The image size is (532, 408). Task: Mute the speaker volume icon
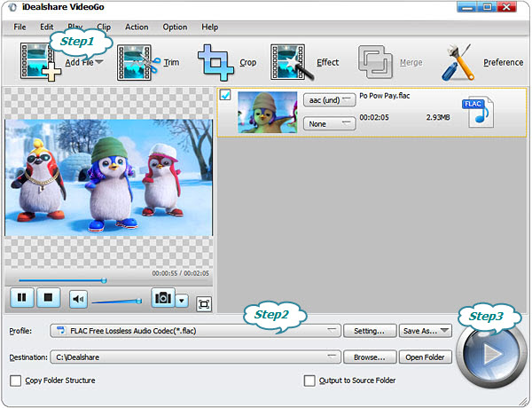pos(78,299)
